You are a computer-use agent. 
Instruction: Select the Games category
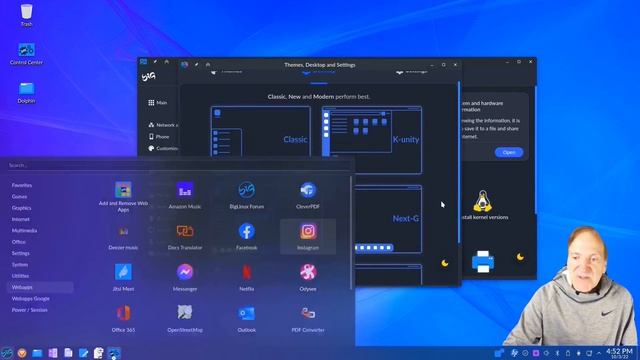point(19,197)
